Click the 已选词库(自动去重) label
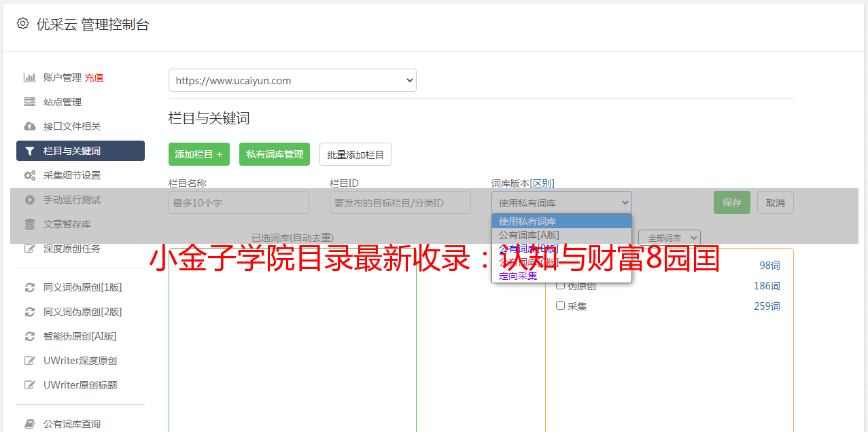Viewport: 868px width, 432px height. point(292,238)
